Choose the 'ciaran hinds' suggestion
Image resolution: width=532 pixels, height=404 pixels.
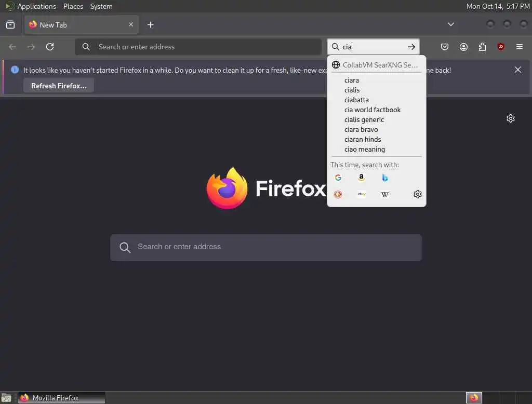pyautogui.click(x=377, y=139)
